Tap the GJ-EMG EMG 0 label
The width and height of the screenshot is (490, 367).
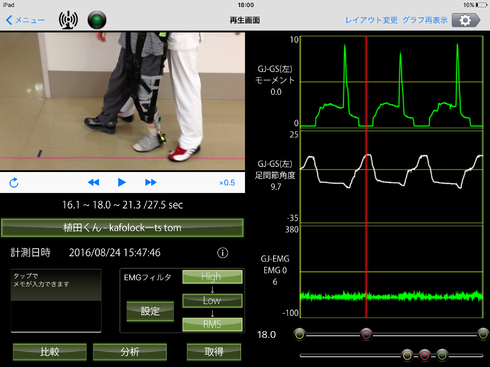click(x=275, y=270)
